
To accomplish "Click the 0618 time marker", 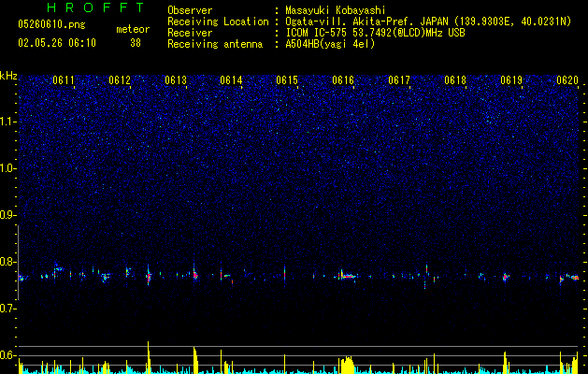I will (455, 80).
